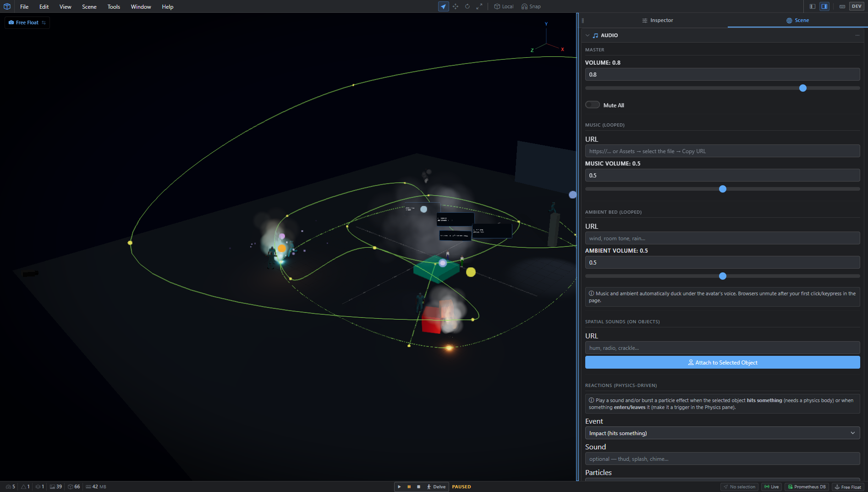
Task: Open the Event dropdown (Impact hits something)
Action: [722, 433]
